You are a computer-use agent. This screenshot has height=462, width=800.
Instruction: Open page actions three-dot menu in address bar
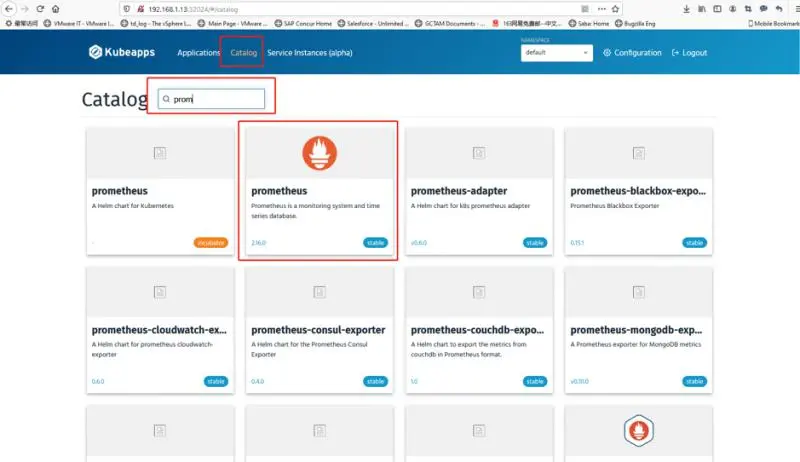[x=602, y=9]
